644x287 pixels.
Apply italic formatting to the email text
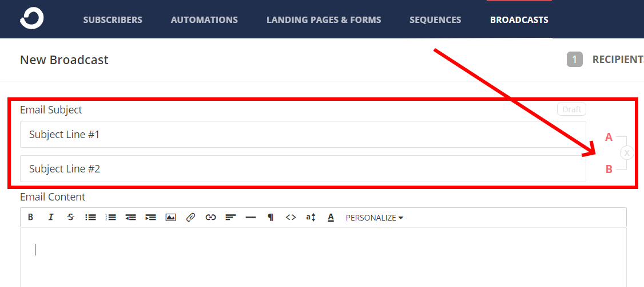point(50,218)
